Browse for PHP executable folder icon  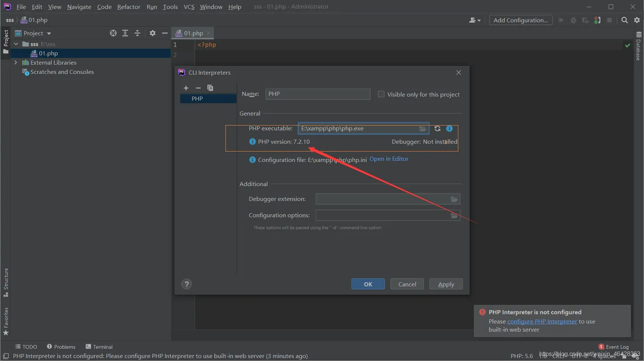click(x=422, y=129)
